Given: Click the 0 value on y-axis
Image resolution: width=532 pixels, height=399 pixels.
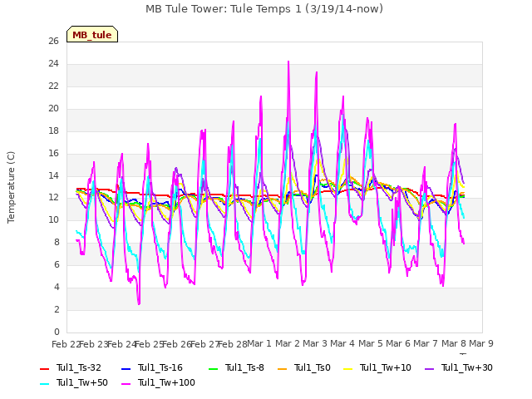Looking at the screenshot, I should 57,332.
